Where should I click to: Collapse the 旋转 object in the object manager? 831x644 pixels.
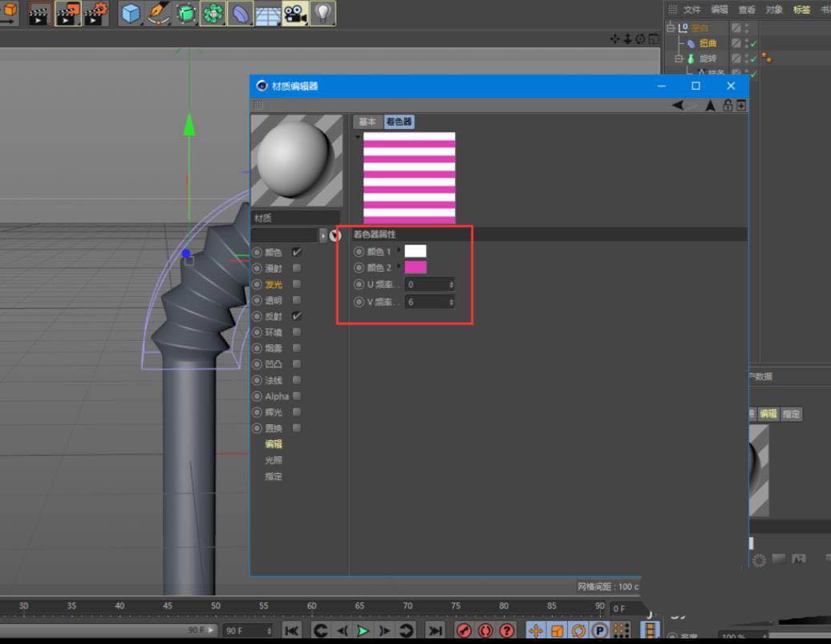pos(679,58)
